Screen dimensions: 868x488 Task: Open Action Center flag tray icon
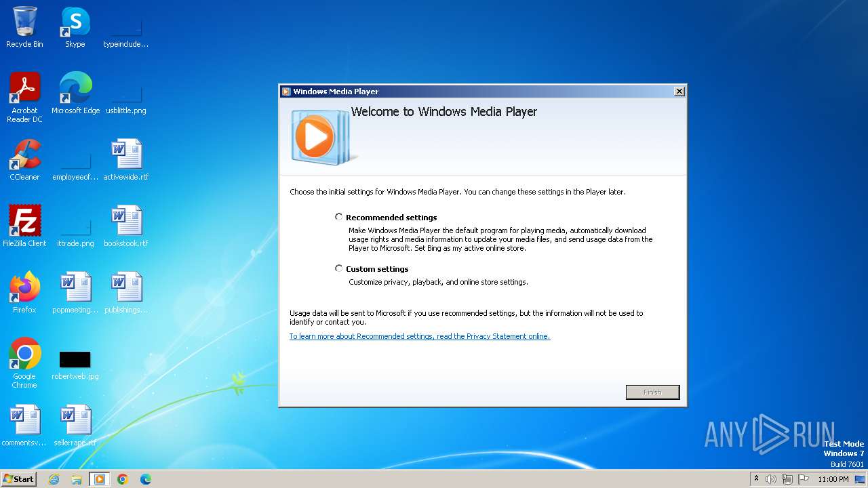(804, 479)
